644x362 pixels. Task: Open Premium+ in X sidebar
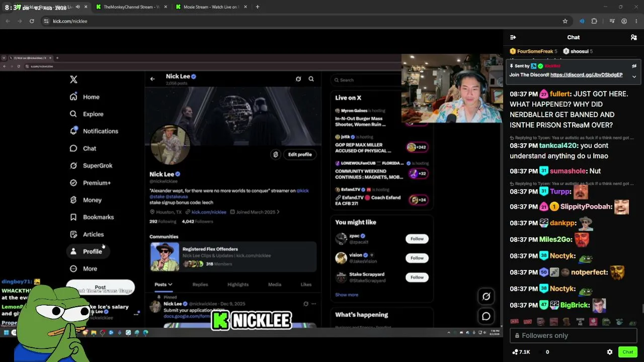90,183
